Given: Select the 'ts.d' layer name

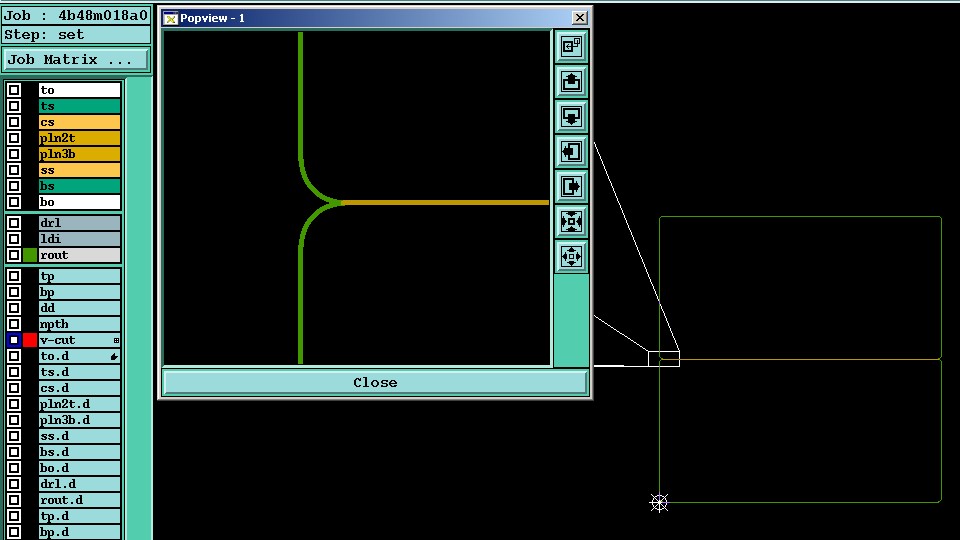Looking at the screenshot, I should pyautogui.click(x=80, y=372).
